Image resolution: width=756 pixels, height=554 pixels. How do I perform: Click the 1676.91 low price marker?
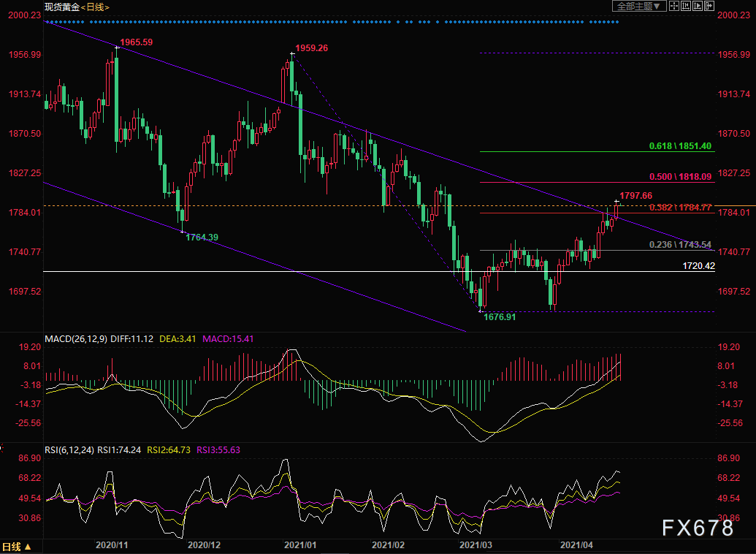(x=500, y=317)
